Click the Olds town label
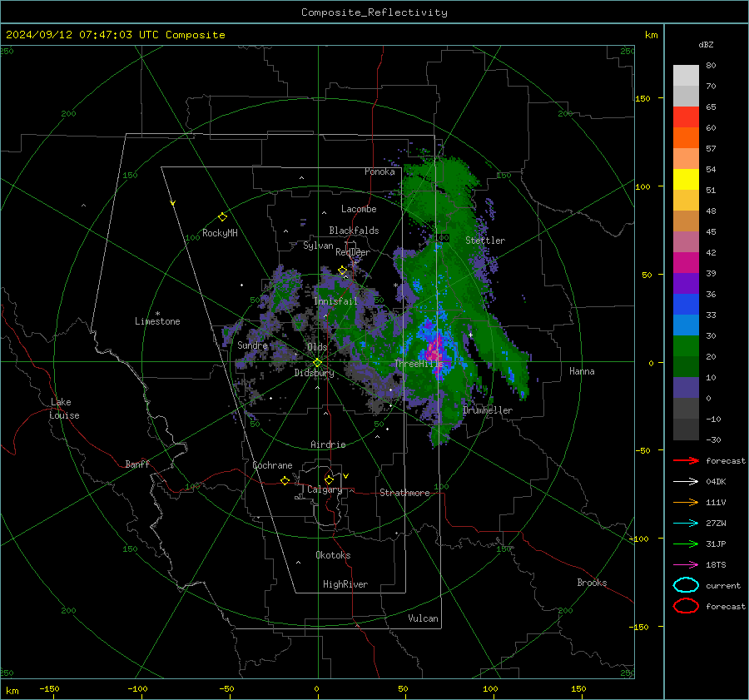 (317, 347)
